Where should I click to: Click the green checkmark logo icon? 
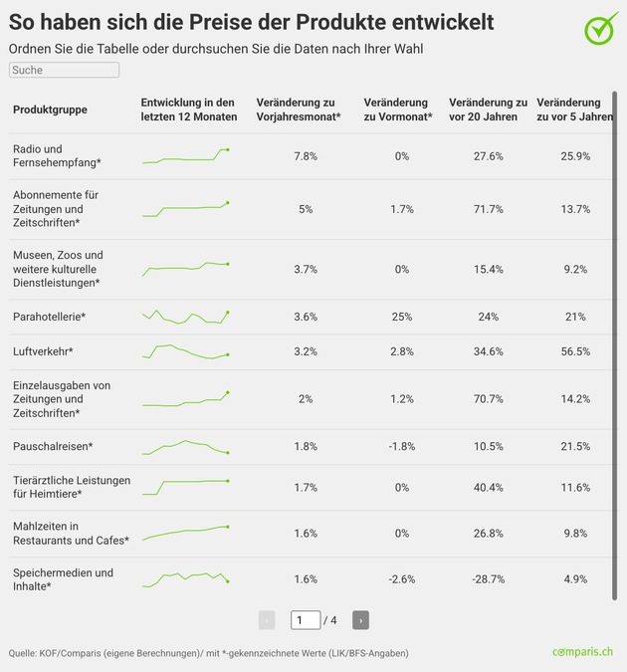[x=600, y=29]
